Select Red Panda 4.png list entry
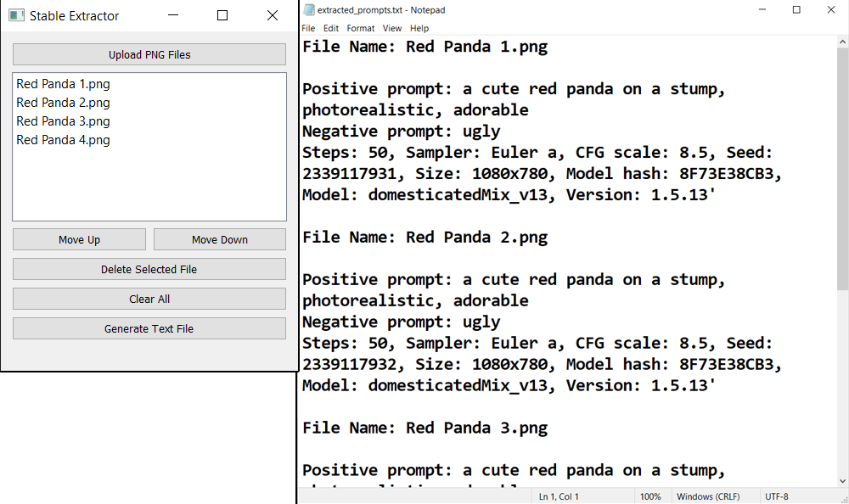849x504 pixels. point(63,140)
